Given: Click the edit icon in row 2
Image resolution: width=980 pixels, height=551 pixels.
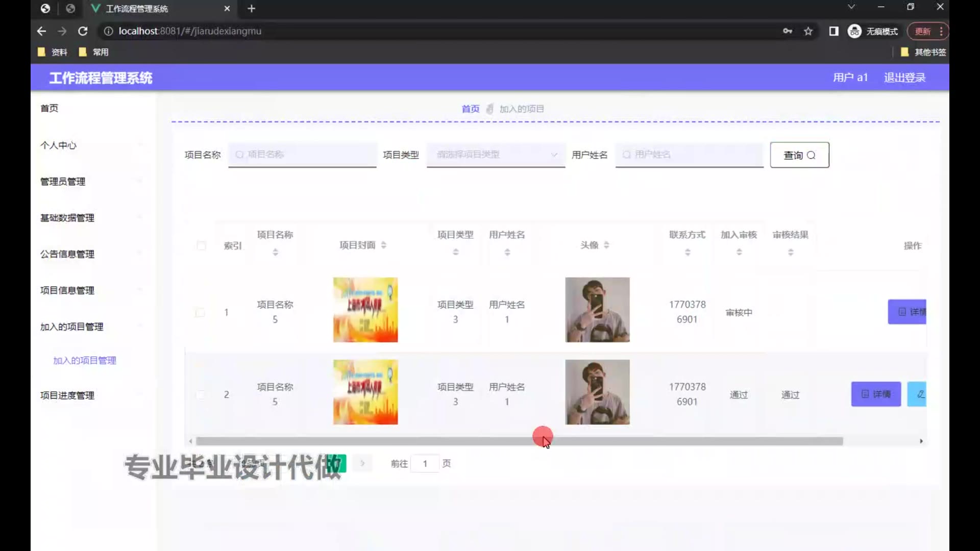Looking at the screenshot, I should pos(918,394).
